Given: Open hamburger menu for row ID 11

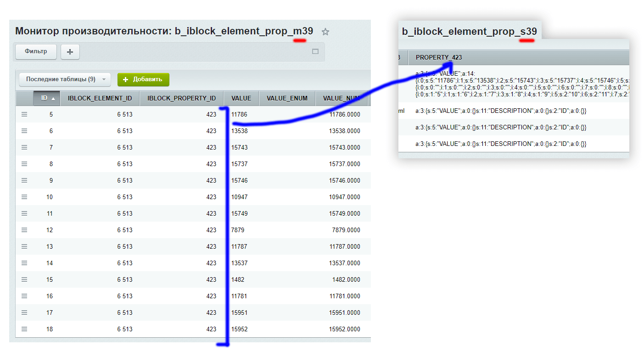Looking at the screenshot, I should click(24, 213).
